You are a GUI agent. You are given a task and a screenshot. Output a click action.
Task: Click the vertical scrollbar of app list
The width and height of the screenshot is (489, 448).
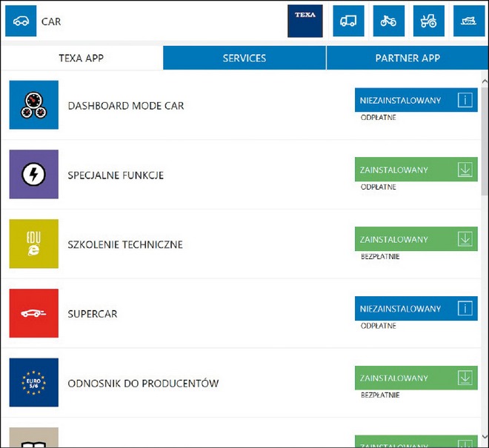(484, 148)
